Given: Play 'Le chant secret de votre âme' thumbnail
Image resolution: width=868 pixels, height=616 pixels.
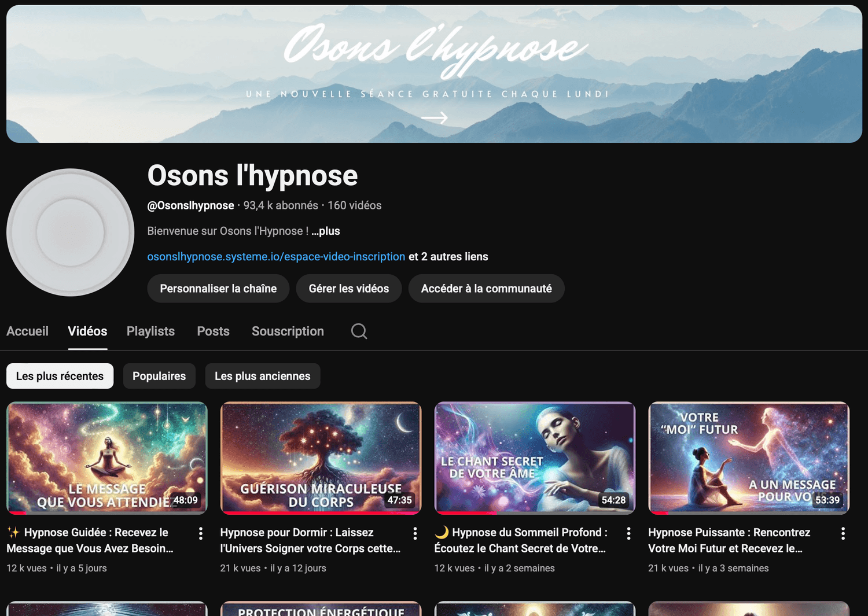Looking at the screenshot, I should coord(535,458).
